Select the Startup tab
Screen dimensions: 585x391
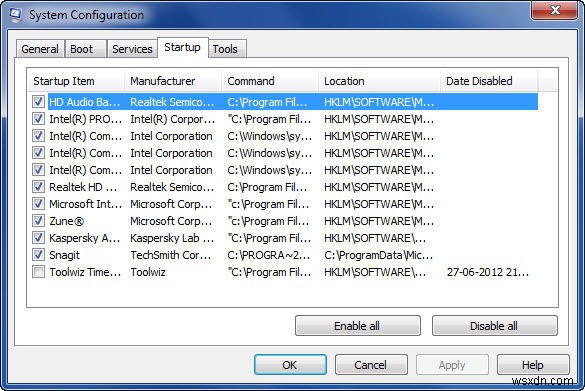[x=182, y=47]
